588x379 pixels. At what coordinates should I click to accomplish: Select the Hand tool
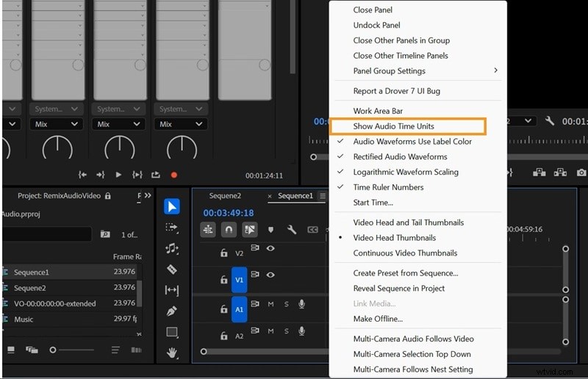[x=172, y=353]
